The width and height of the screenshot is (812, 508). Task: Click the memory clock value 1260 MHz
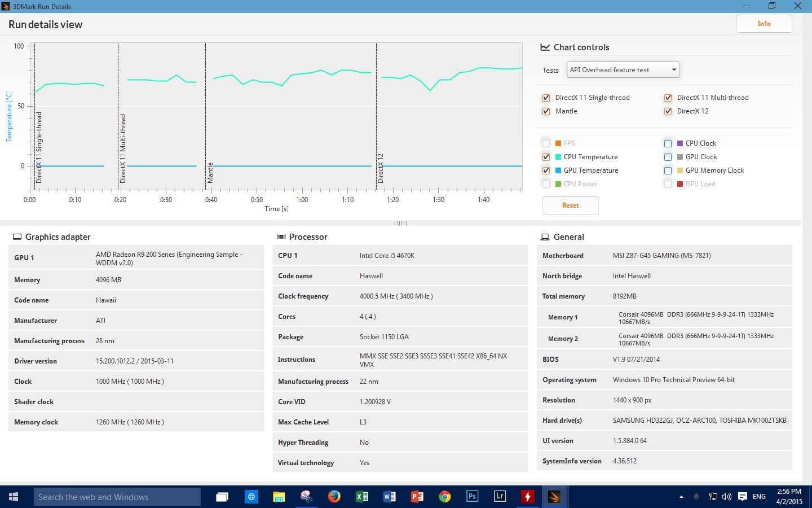coord(130,422)
